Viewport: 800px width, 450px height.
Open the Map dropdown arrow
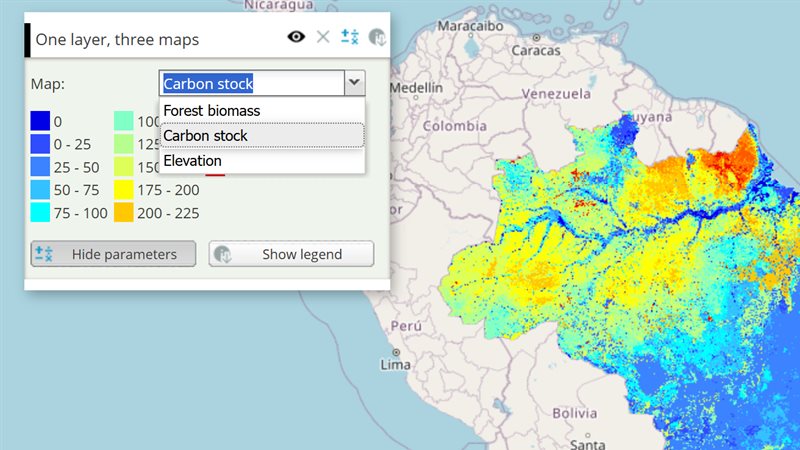(355, 83)
